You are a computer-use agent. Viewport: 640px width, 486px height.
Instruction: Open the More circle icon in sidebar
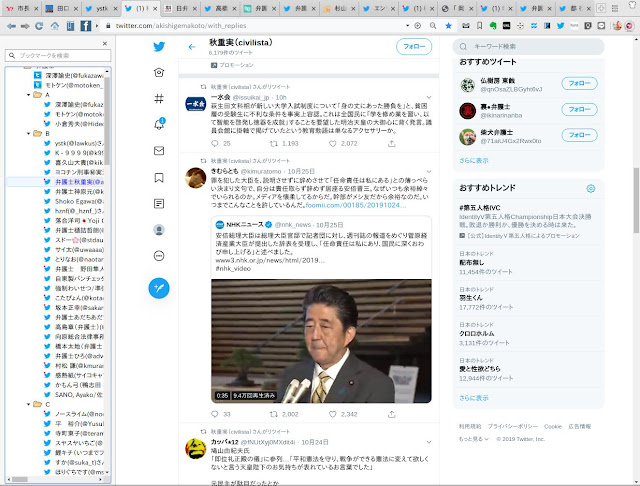(159, 256)
